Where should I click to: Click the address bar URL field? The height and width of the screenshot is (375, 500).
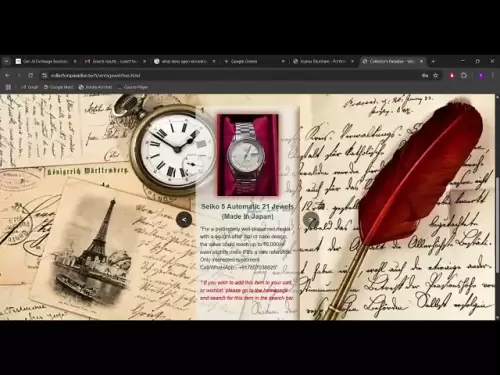click(x=233, y=76)
